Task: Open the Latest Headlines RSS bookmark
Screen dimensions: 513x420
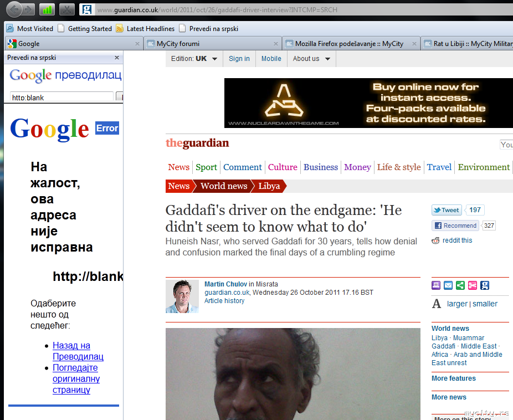Action: tap(146, 28)
